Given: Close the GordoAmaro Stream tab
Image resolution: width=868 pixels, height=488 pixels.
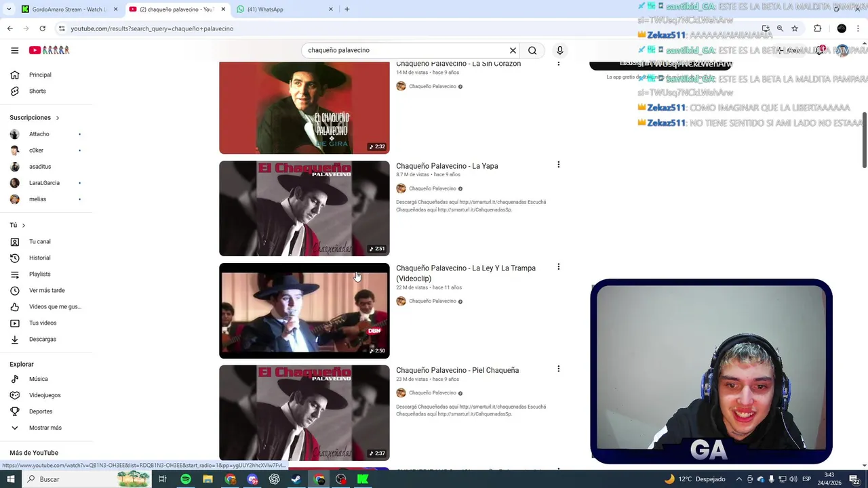Looking at the screenshot, I should coord(115,9).
